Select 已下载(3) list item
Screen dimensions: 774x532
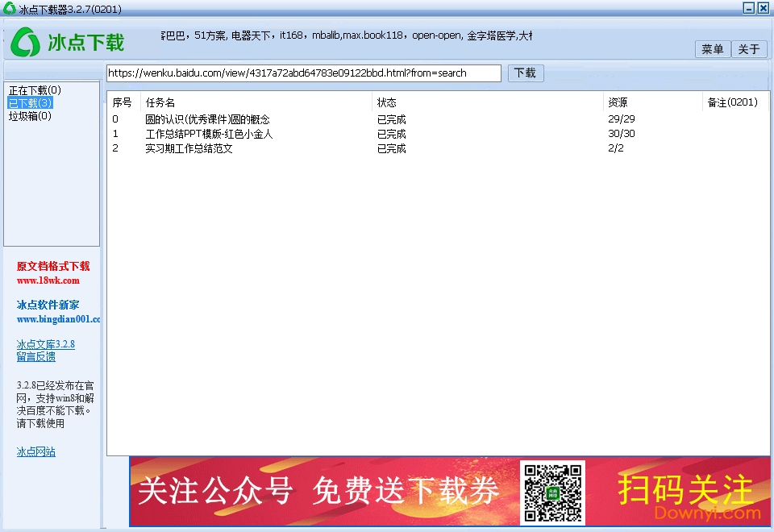tap(31, 103)
